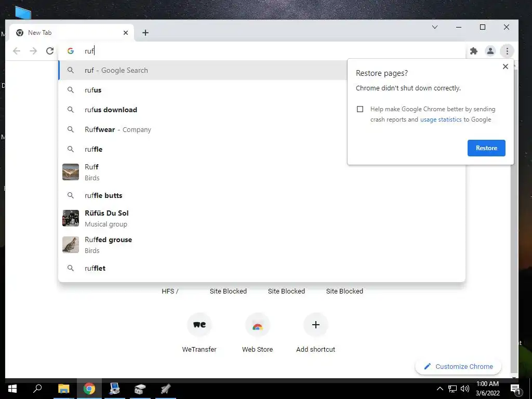Viewport: 532px width, 399px height.
Task: Reload the page with the refresh icon
Action: [50, 51]
